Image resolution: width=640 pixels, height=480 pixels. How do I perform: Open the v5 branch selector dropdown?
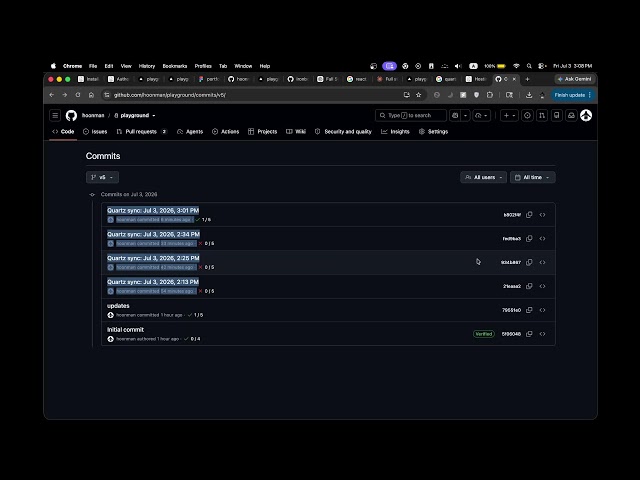102,177
